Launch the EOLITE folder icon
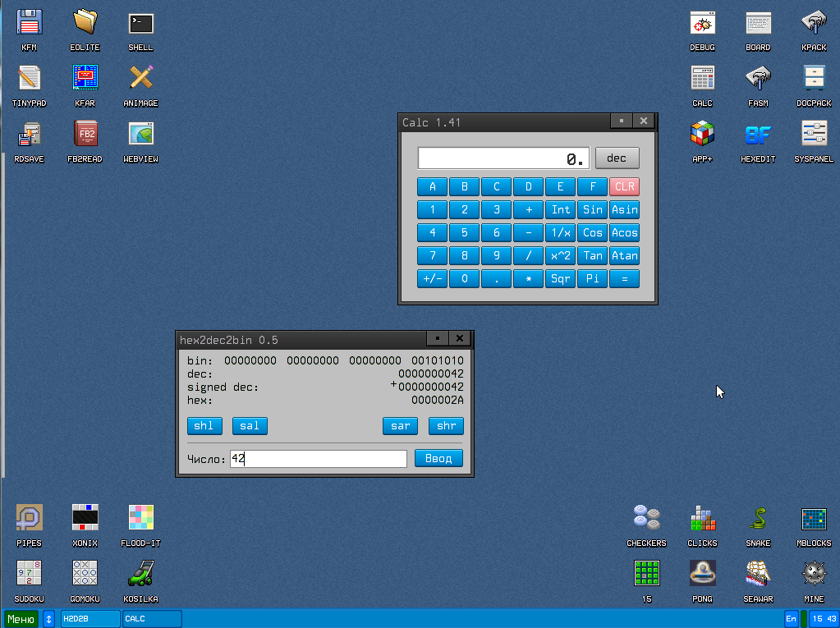Image resolution: width=840 pixels, height=628 pixels. 85,23
